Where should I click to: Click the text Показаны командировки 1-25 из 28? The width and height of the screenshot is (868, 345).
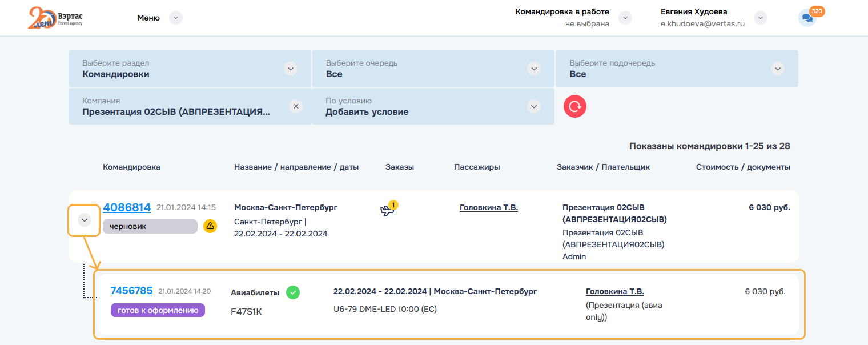click(710, 146)
